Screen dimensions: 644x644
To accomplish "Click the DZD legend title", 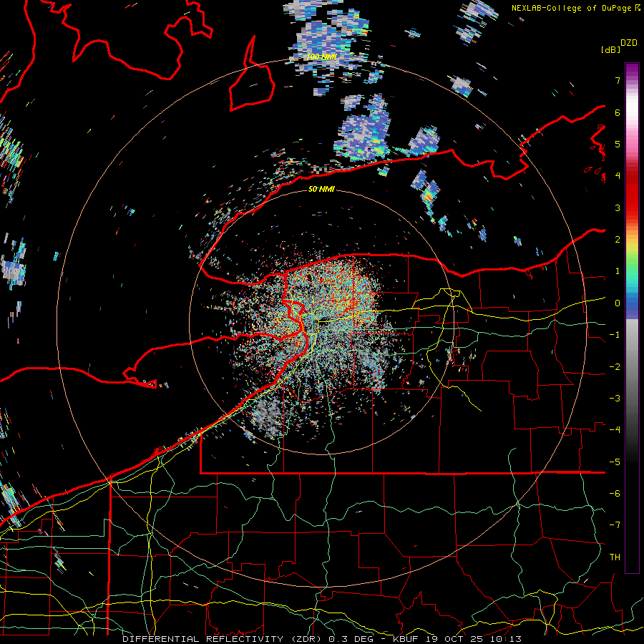I will point(629,43).
